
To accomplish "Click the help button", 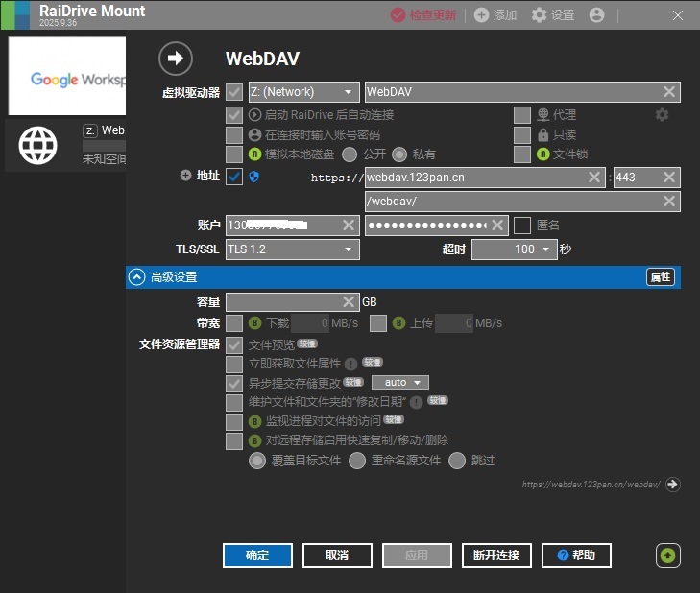I will (576, 556).
